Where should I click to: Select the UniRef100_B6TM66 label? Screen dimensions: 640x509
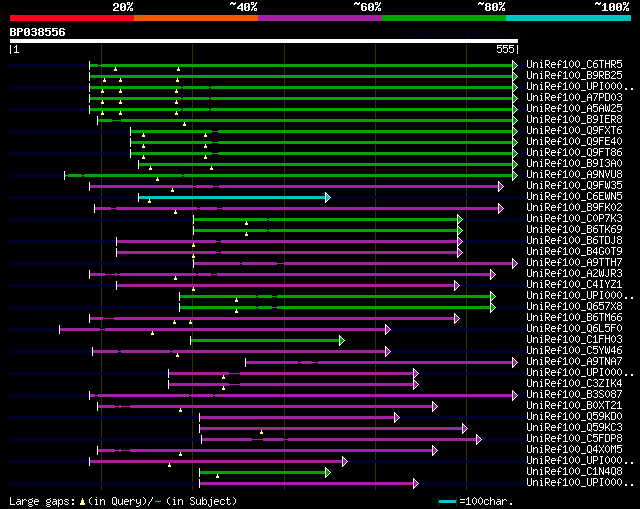click(574, 318)
